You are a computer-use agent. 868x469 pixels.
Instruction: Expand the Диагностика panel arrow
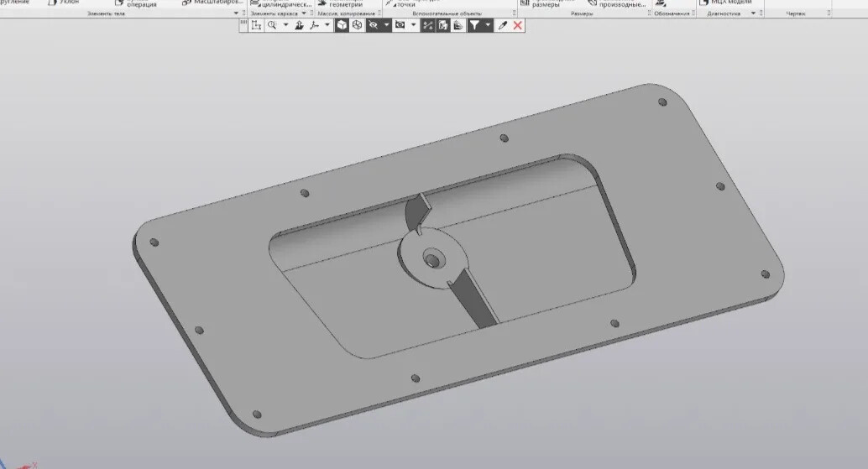pyautogui.click(x=753, y=13)
